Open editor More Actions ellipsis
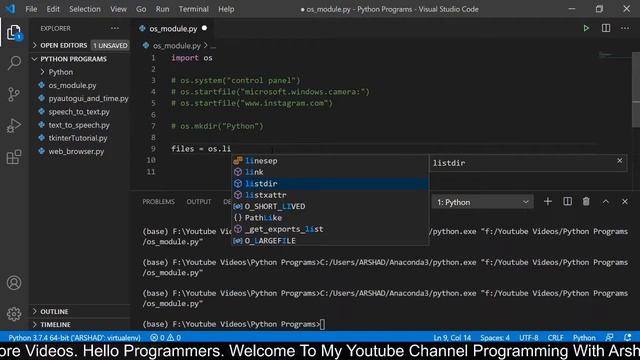640x360 pixels. tap(625, 28)
